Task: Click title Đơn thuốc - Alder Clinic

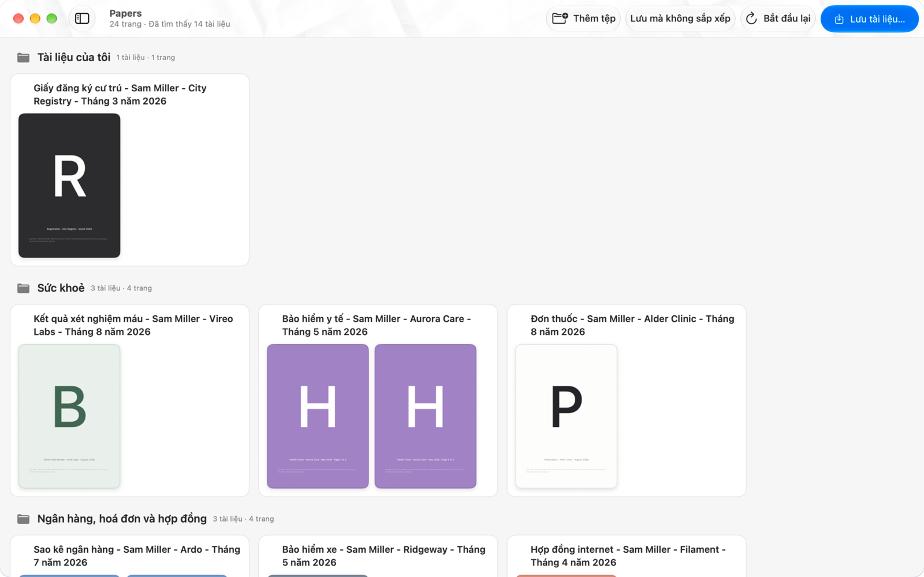Action: coord(632,325)
